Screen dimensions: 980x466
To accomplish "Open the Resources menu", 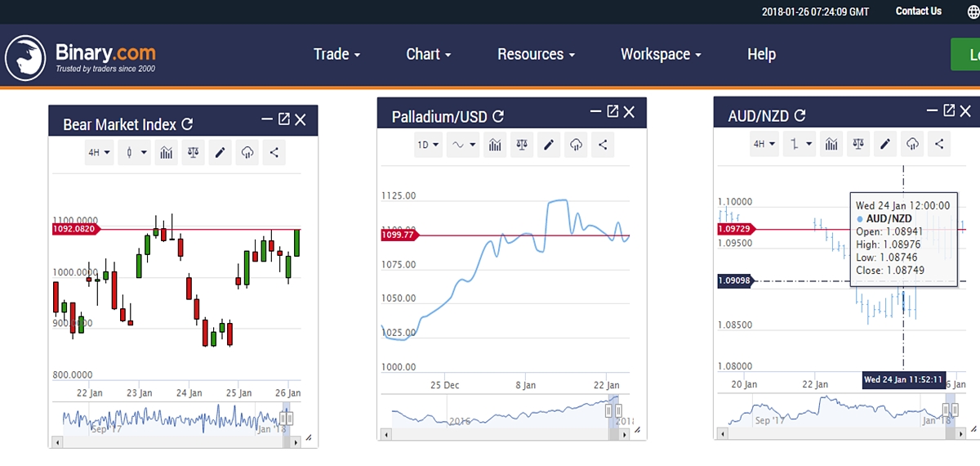I will (536, 54).
